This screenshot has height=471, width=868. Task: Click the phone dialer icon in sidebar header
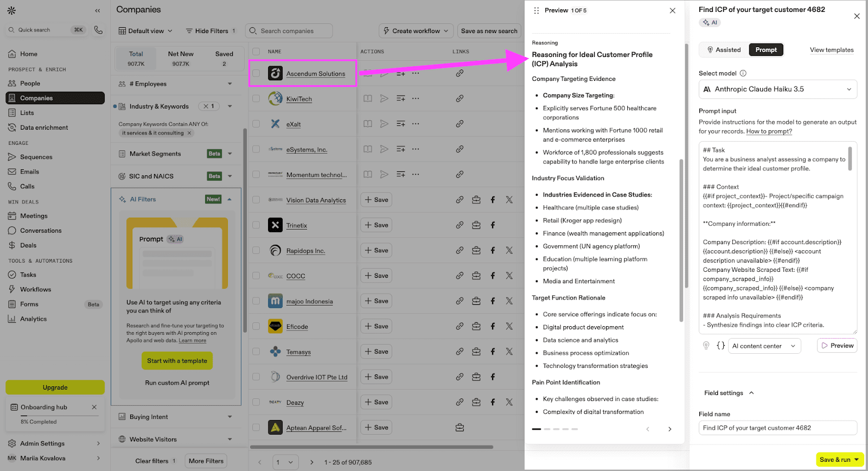click(x=98, y=30)
